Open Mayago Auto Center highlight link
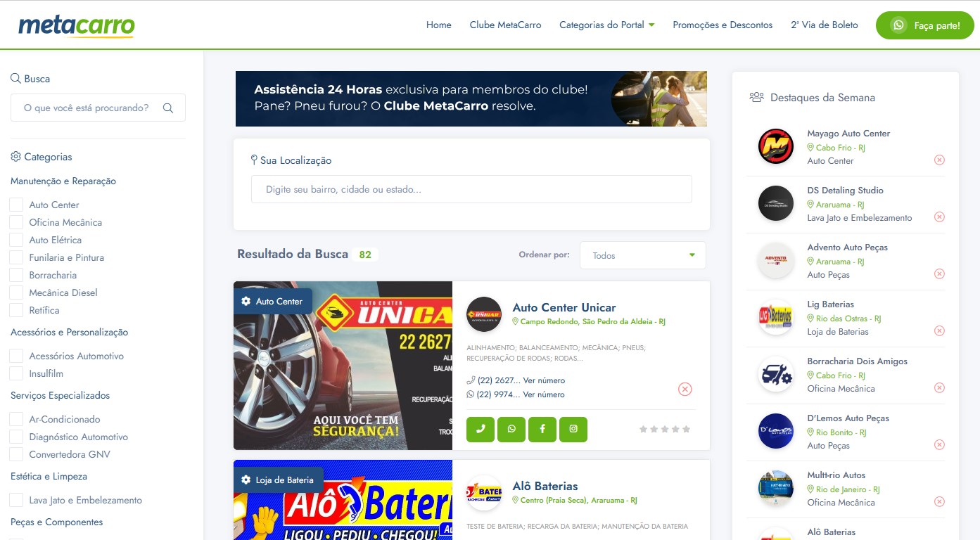 pyautogui.click(x=848, y=134)
